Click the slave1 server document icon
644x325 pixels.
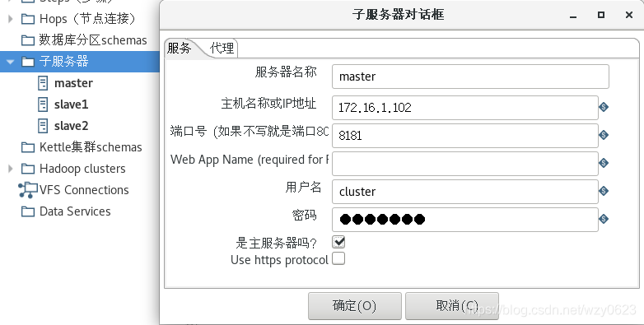(x=43, y=104)
